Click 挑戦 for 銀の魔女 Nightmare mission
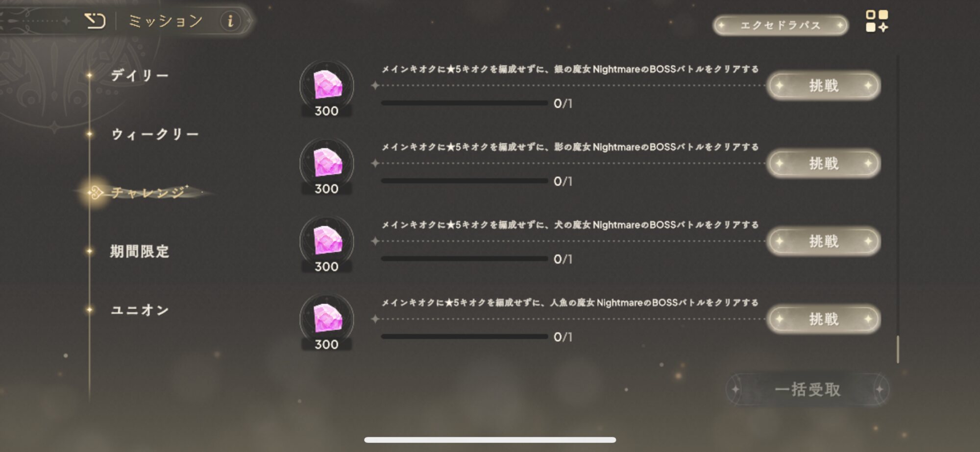 click(824, 86)
